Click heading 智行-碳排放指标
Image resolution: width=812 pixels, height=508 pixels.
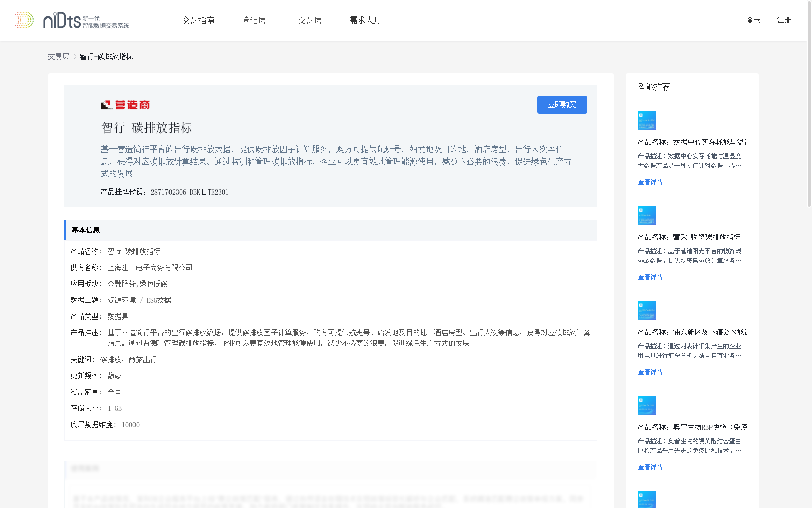(147, 128)
